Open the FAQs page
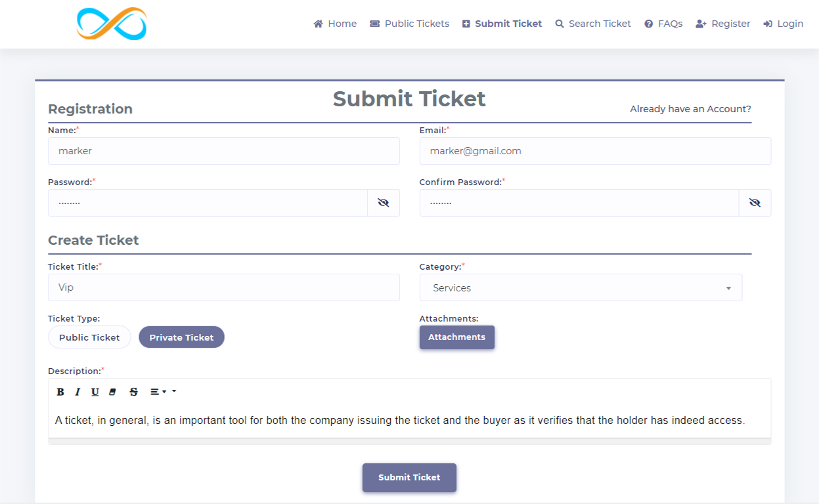This screenshot has width=819, height=504. pos(663,23)
